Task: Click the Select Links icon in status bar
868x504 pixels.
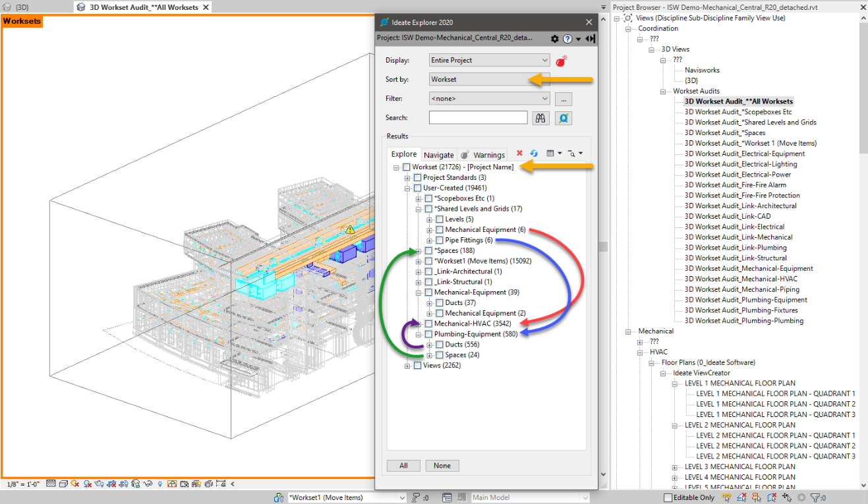Action: (x=726, y=497)
